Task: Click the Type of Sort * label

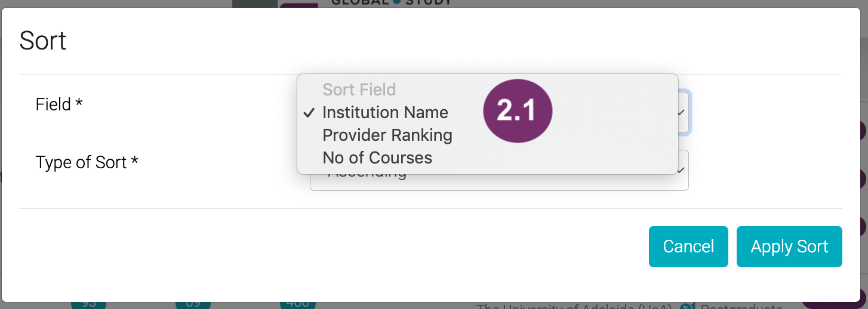Action: tap(87, 162)
